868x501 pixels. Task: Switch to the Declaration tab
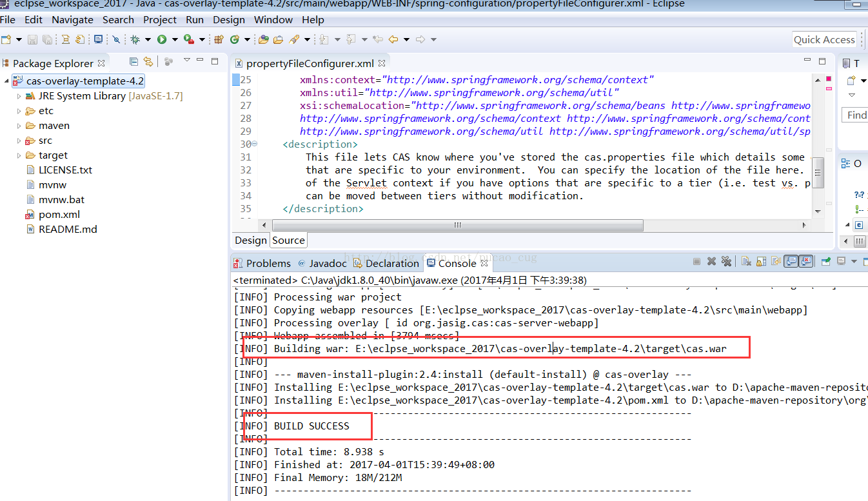pyautogui.click(x=386, y=263)
